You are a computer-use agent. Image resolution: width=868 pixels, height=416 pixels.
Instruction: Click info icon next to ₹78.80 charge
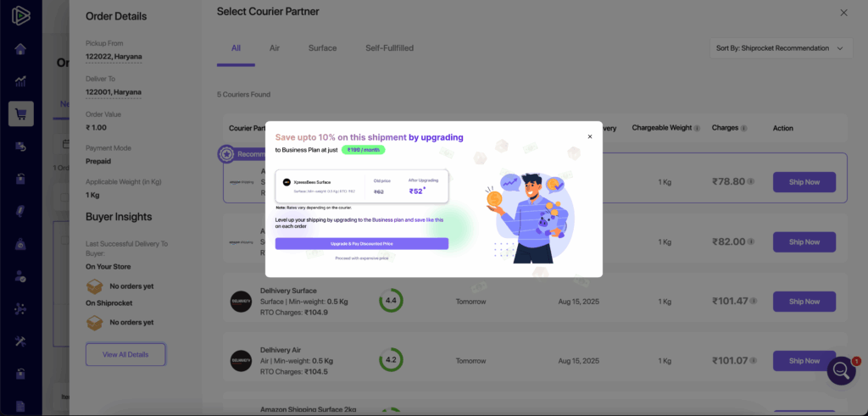click(x=751, y=182)
